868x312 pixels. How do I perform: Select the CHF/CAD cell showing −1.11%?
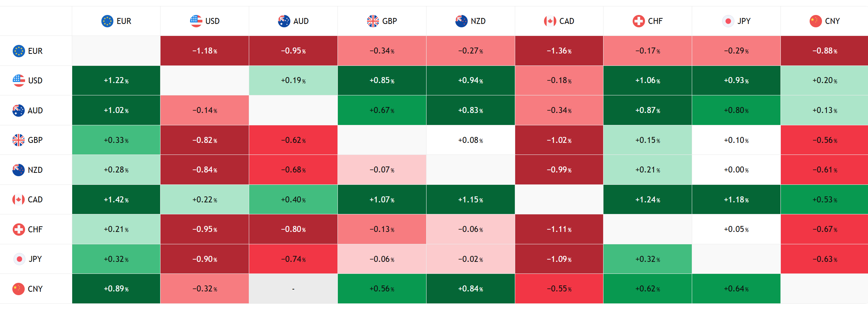pyautogui.click(x=559, y=229)
